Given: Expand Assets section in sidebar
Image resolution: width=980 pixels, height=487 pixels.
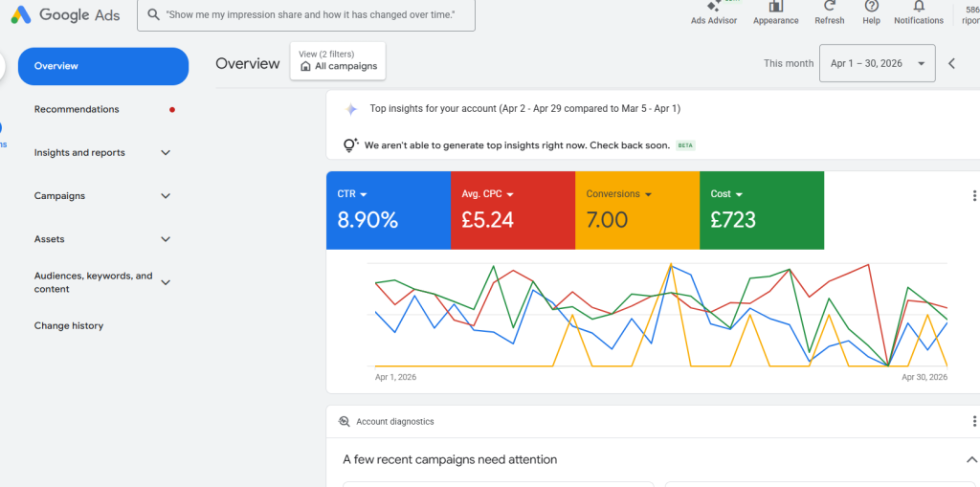Looking at the screenshot, I should click(166, 239).
